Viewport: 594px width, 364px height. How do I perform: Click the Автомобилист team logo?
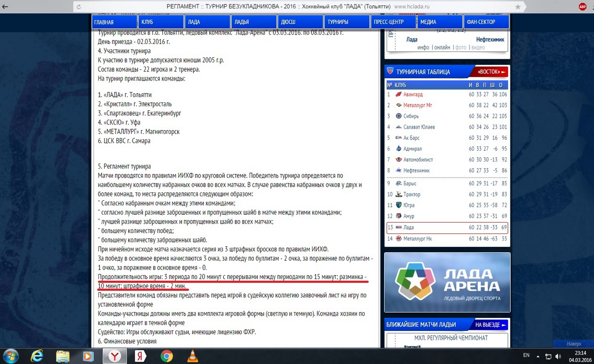(398, 160)
